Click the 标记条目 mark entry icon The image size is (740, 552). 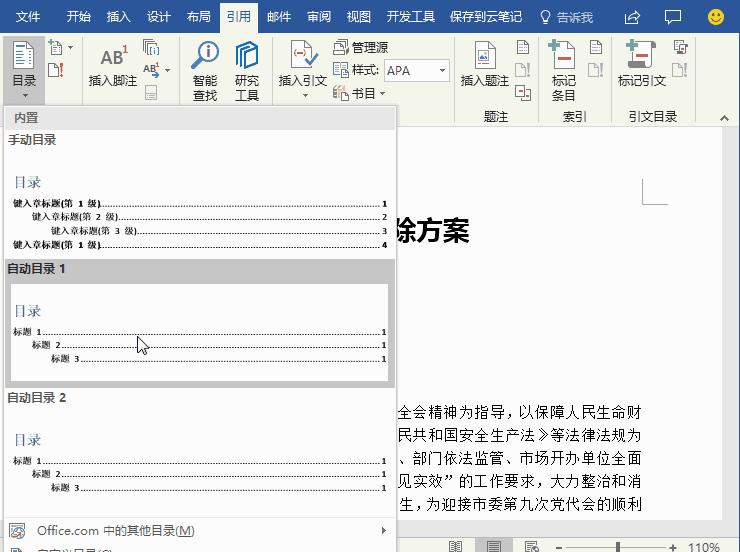tap(563, 55)
